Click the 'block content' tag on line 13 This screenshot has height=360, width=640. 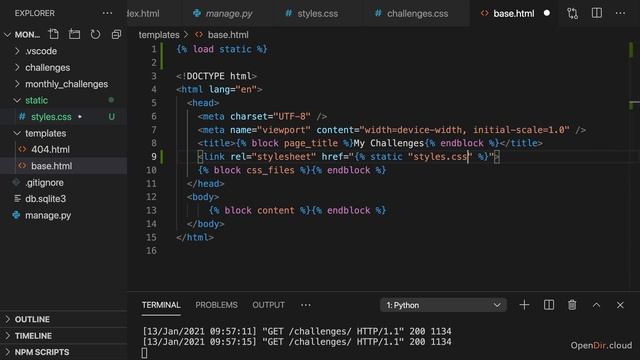tap(259, 210)
